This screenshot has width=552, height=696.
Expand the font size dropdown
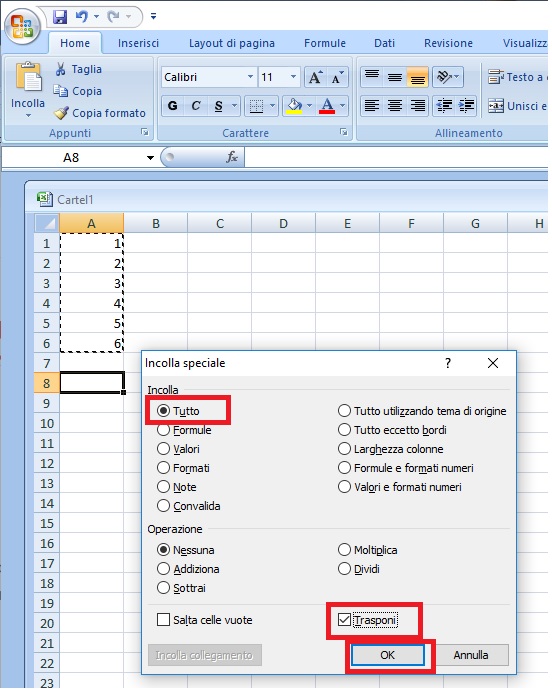tap(293, 77)
